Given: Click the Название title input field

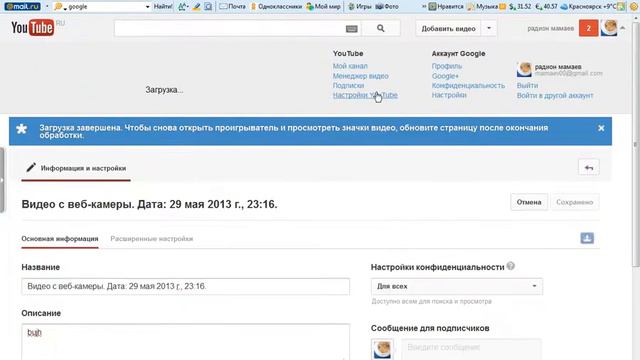Looking at the screenshot, I should (x=185, y=286).
